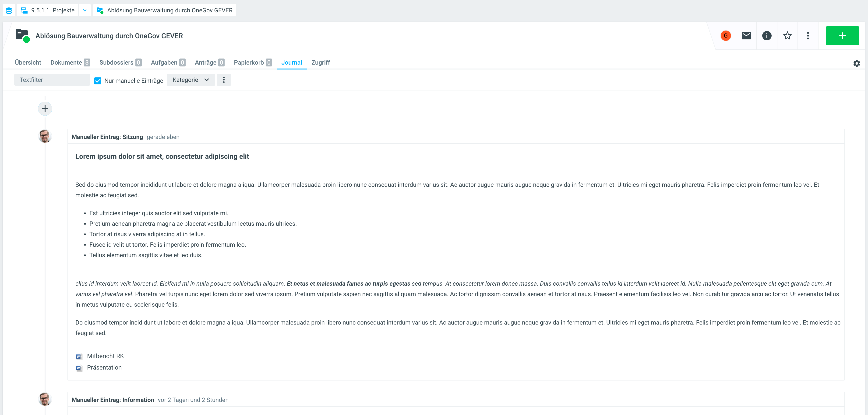Screen dimensions: 868x415
Task: Expand breadcrumb chevron next to Projekte
Action: pyautogui.click(x=85, y=10)
